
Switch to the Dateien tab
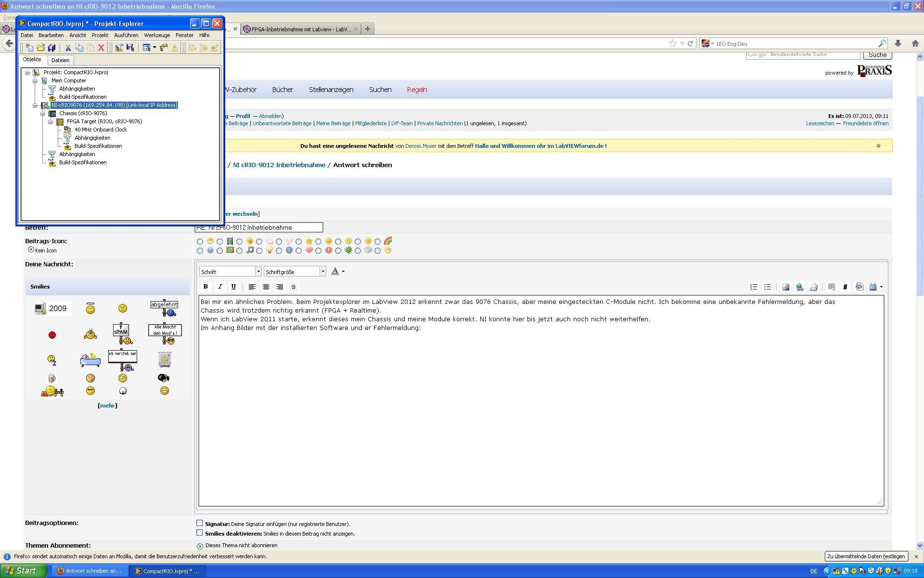(x=60, y=60)
